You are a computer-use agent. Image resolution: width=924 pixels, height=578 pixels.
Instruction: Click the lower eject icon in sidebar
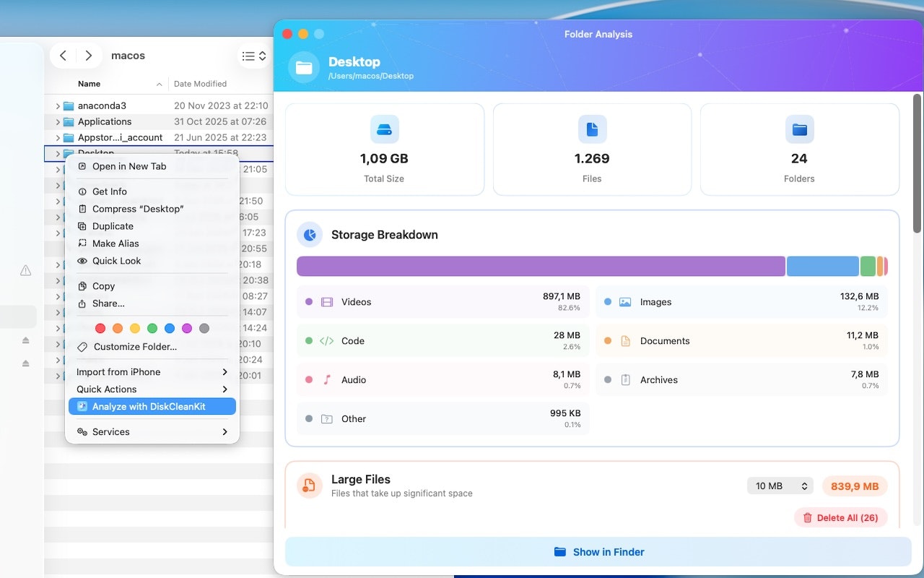click(26, 363)
